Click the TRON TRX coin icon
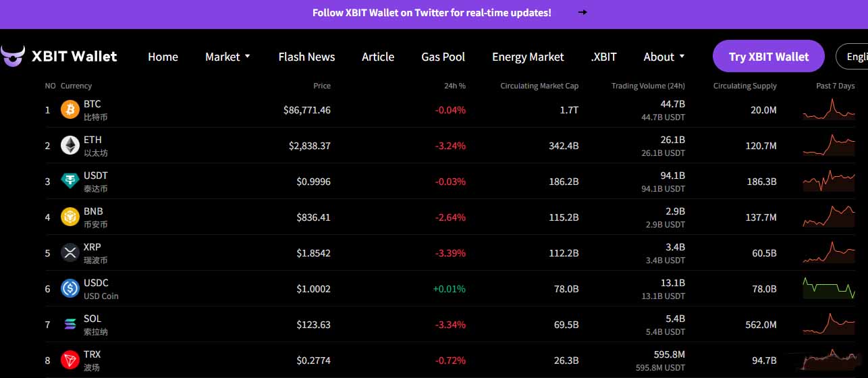The height and width of the screenshot is (378, 868). [70, 360]
